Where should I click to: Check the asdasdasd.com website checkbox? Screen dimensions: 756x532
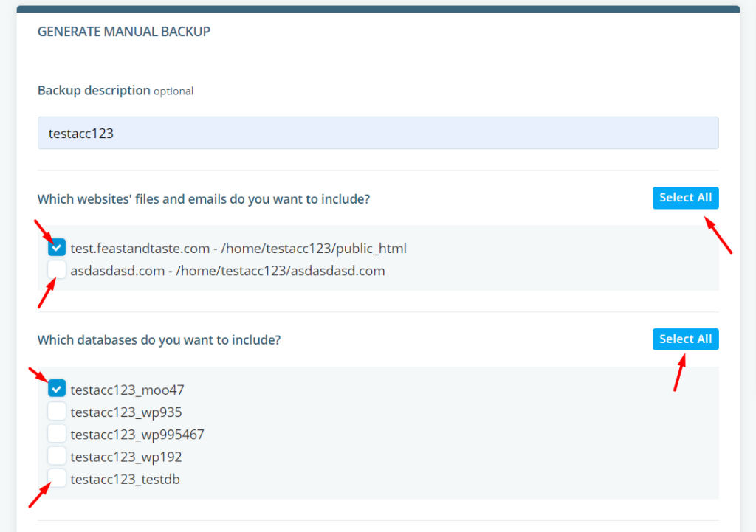pyautogui.click(x=57, y=270)
